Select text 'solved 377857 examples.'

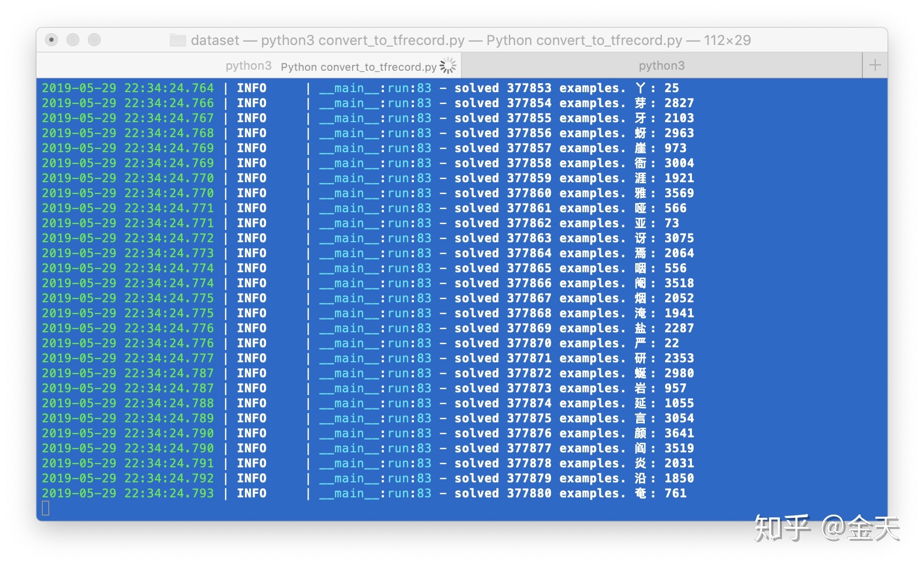tap(540, 148)
